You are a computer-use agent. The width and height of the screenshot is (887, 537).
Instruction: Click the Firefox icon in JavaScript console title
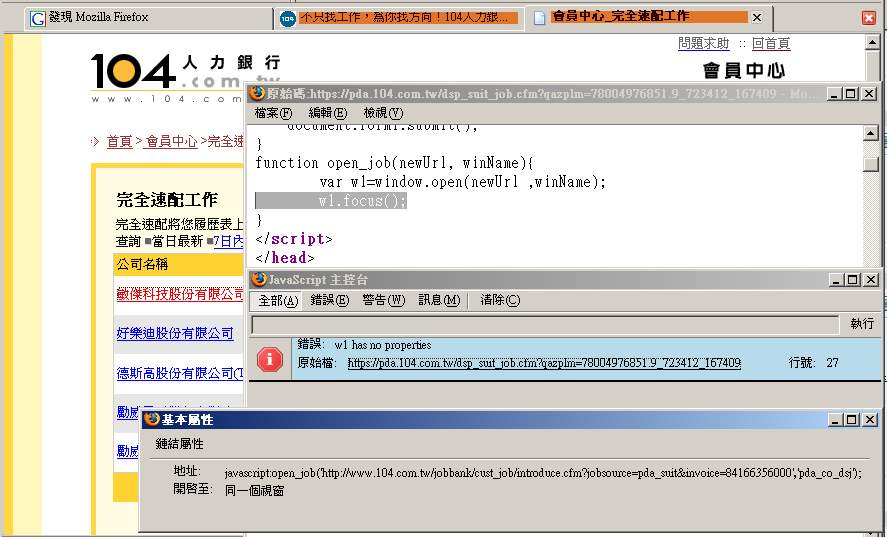[x=258, y=279]
